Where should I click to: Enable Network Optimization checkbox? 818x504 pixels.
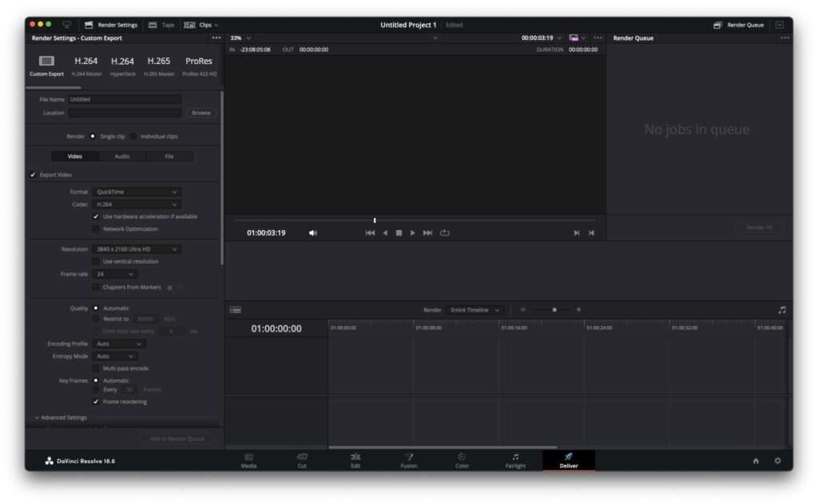[96, 229]
